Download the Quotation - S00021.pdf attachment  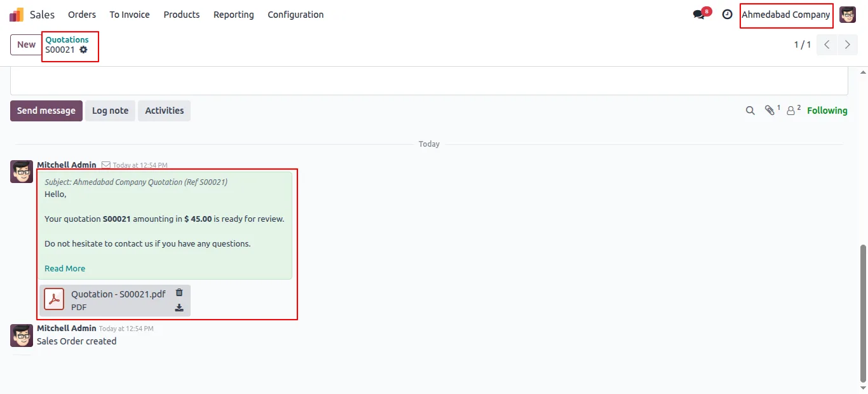point(179,308)
